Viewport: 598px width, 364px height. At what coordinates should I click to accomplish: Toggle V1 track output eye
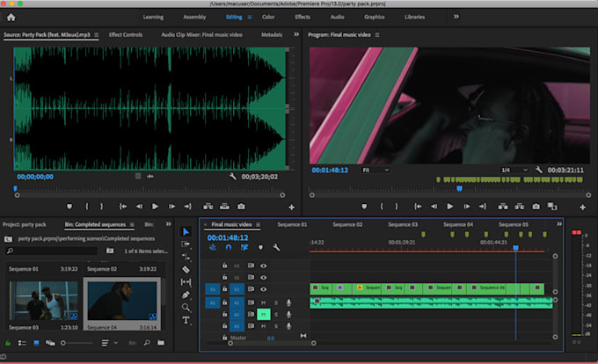click(263, 289)
